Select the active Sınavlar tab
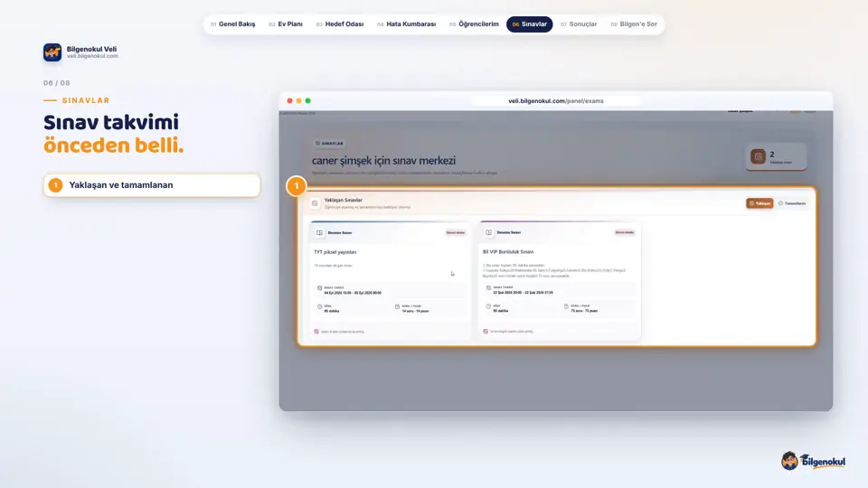 (x=529, y=24)
